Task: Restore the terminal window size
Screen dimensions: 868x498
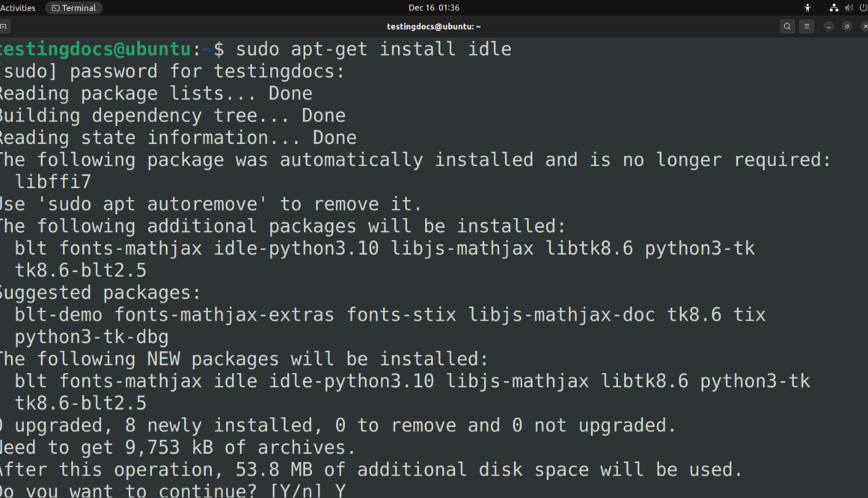Action: click(x=847, y=26)
